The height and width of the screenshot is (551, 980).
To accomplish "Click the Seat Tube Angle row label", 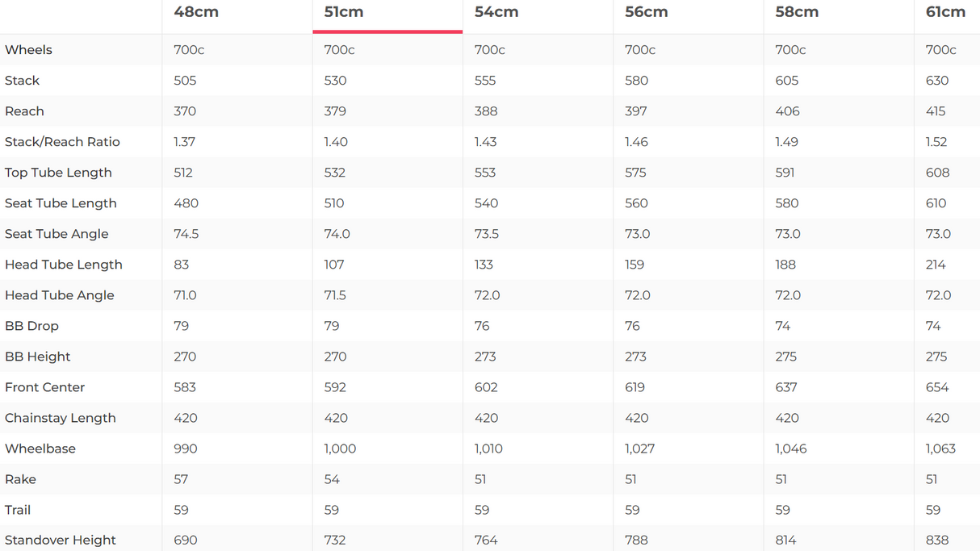I will pyautogui.click(x=57, y=234).
